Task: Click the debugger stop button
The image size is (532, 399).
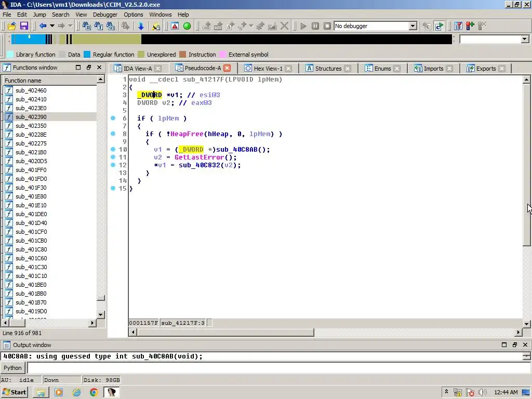Action: pyautogui.click(x=327, y=26)
